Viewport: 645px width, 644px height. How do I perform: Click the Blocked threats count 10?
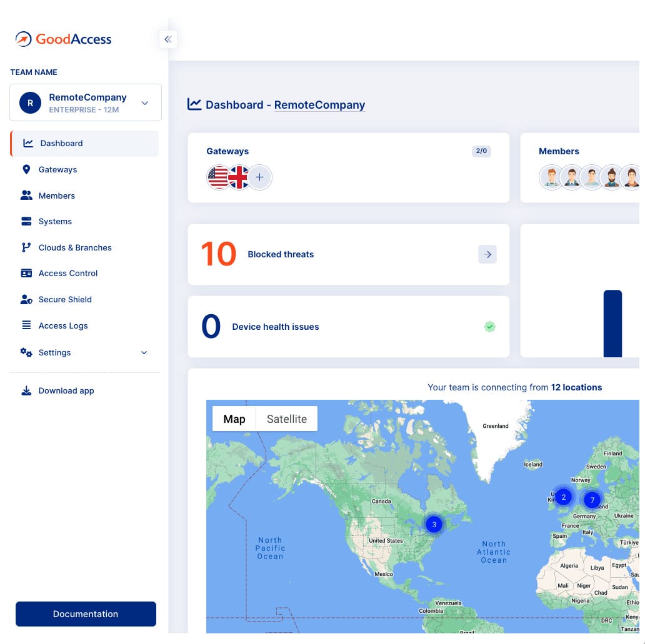click(218, 254)
